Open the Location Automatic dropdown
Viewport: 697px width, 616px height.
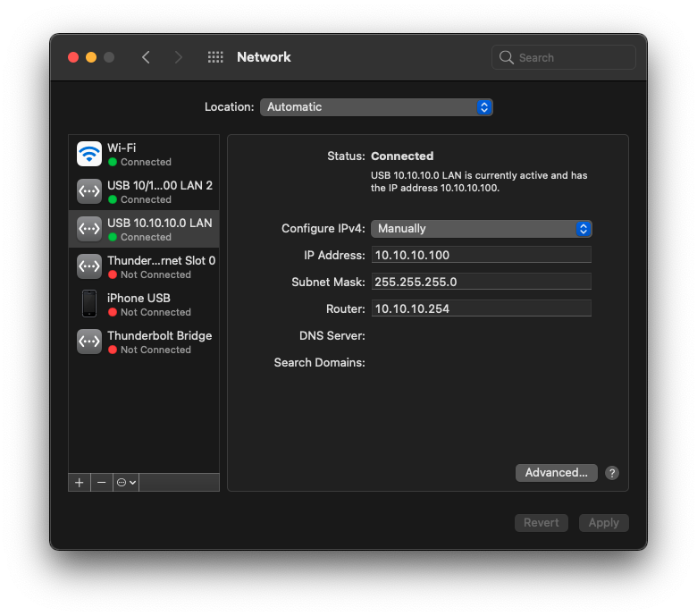click(376, 107)
